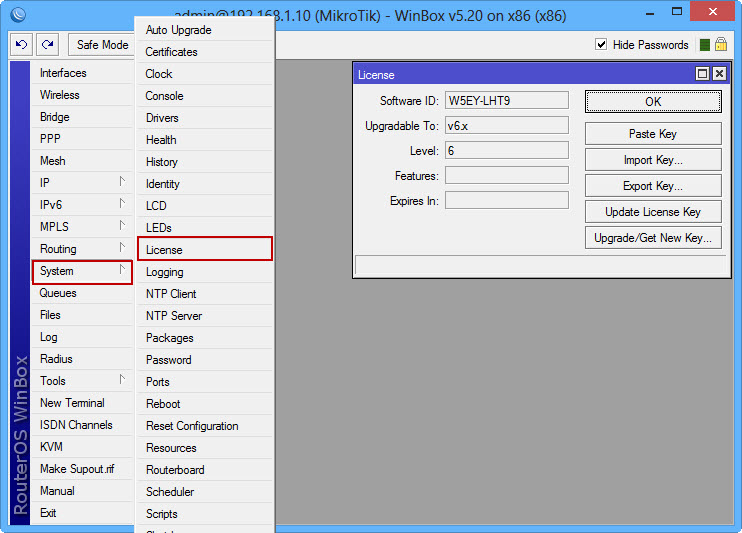Click the Upgrade/Get New Key... button
This screenshot has width=742, height=533.
coord(653,238)
